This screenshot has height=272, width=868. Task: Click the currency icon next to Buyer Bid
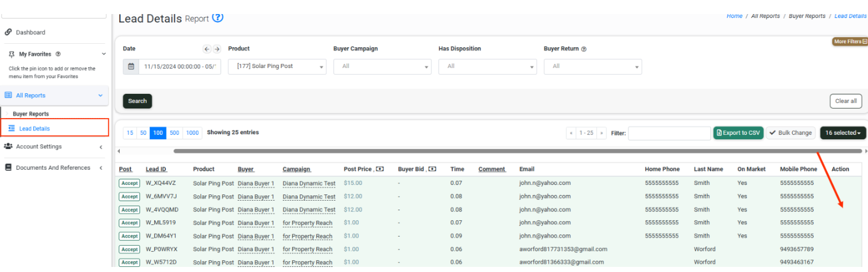point(432,169)
